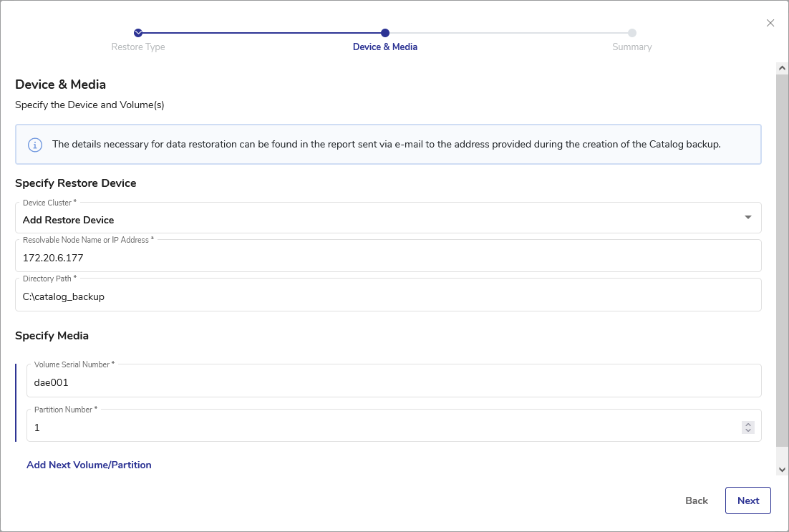This screenshot has height=532, width=789.
Task: Focus the Resolvable Node Name or IP Address field
Action: (387, 257)
